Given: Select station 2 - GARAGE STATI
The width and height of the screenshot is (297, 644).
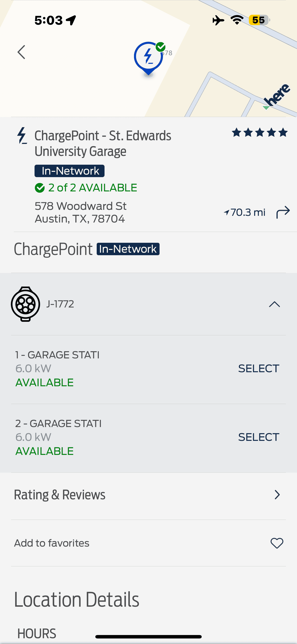Looking at the screenshot, I should click(x=259, y=437).
